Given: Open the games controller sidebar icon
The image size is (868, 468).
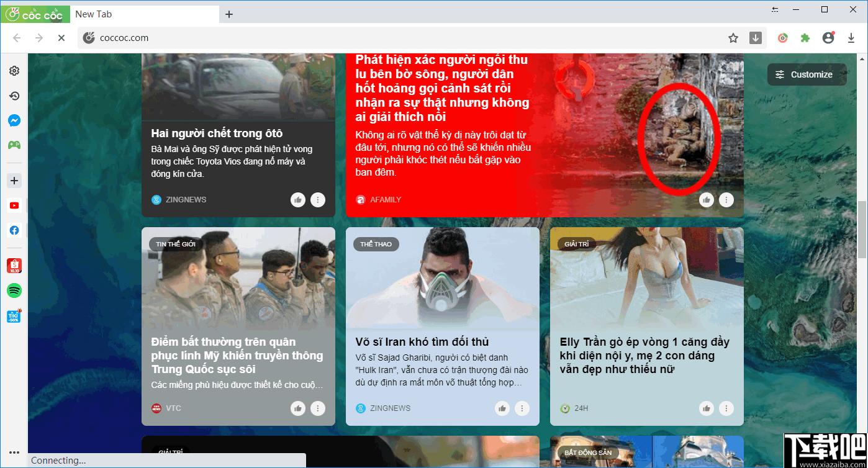Looking at the screenshot, I should pos(14,145).
